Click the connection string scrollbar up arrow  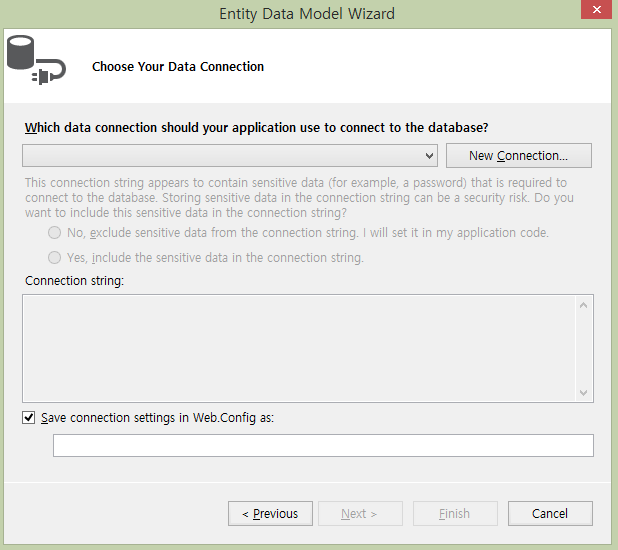[x=584, y=306]
